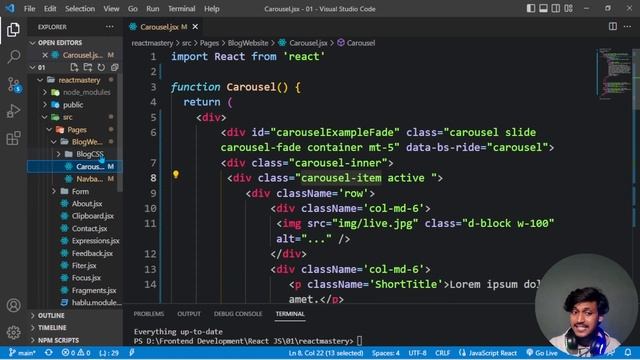Click the BlogWebsite breadcrumb segment
Image resolution: width=640 pixels, height=360 pixels.
(x=248, y=43)
